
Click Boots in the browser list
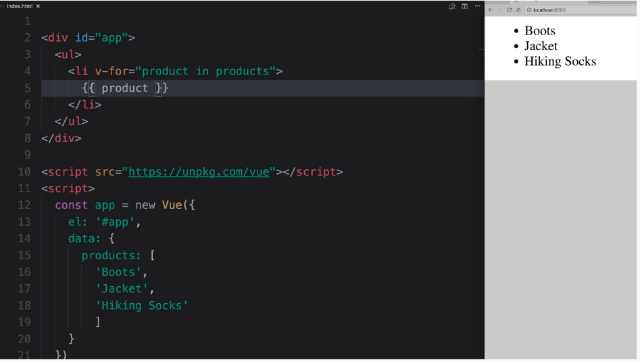coord(540,31)
